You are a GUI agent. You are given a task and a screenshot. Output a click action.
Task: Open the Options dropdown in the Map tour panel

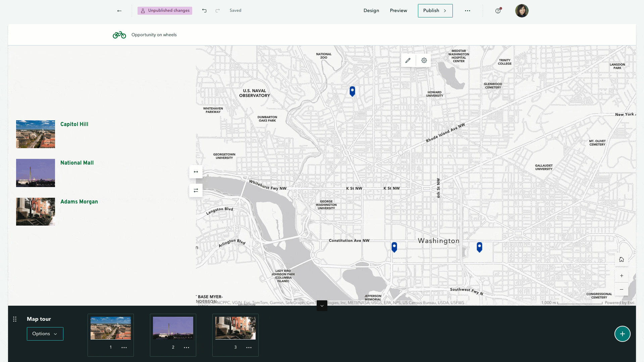(45, 334)
